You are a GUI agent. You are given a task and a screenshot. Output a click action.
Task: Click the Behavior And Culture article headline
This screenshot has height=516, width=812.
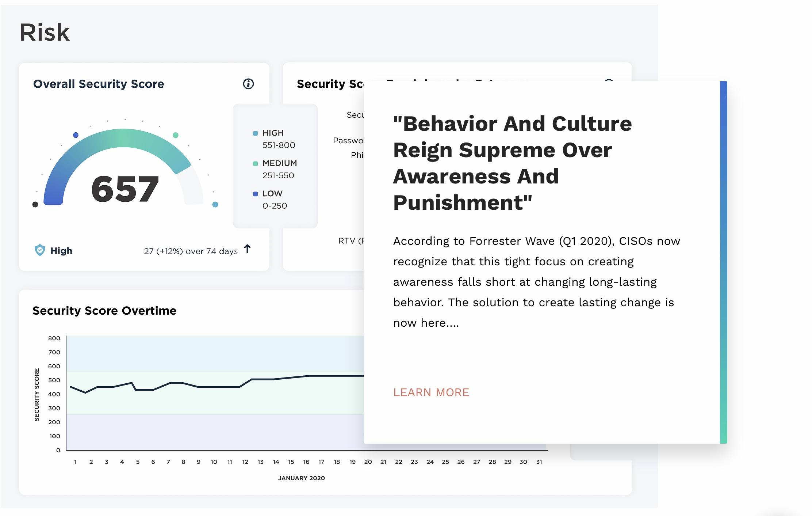tap(512, 163)
